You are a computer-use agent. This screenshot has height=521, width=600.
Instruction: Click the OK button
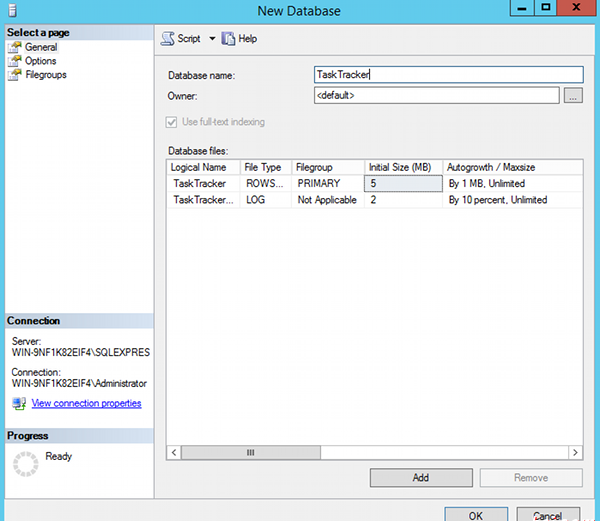click(x=476, y=514)
